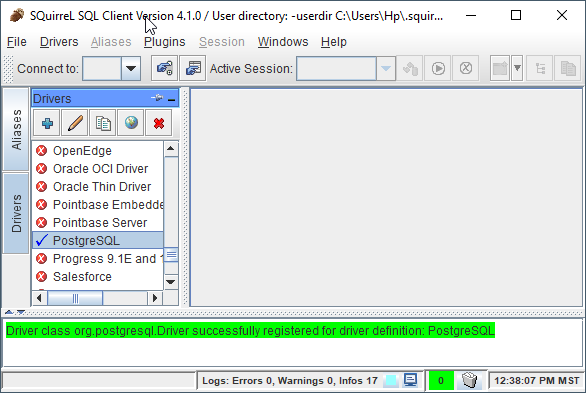Click the red X icon beside OpenEdge
Viewport: 586px width, 393px height.
click(41, 151)
